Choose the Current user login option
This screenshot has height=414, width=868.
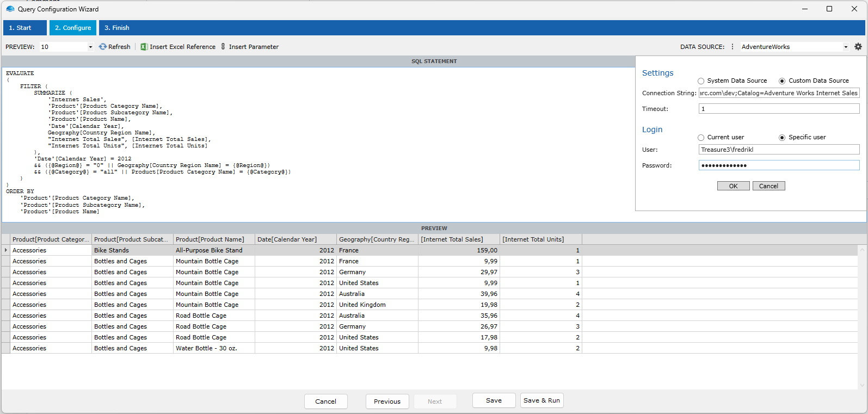point(701,138)
